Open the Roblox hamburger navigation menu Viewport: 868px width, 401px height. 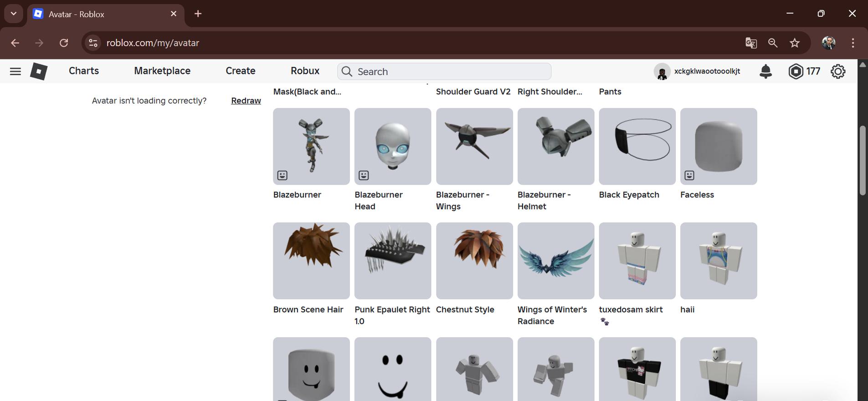(x=15, y=72)
